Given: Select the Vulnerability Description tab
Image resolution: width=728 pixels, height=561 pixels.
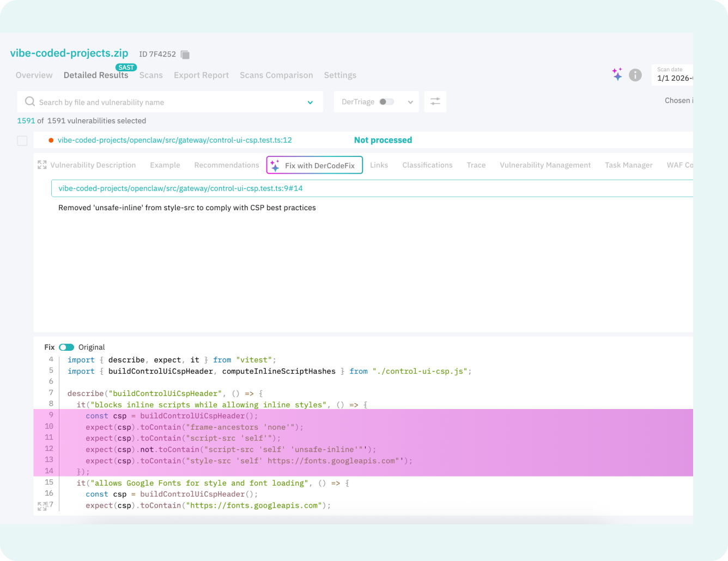Looking at the screenshot, I should (93, 165).
